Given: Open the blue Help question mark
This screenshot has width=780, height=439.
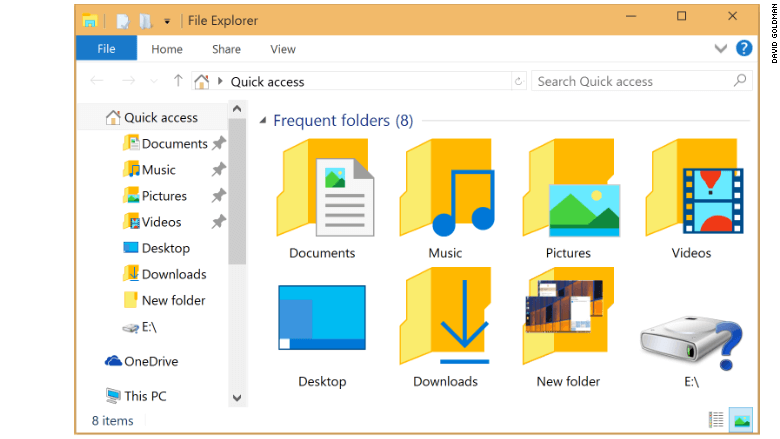Looking at the screenshot, I should [x=744, y=48].
